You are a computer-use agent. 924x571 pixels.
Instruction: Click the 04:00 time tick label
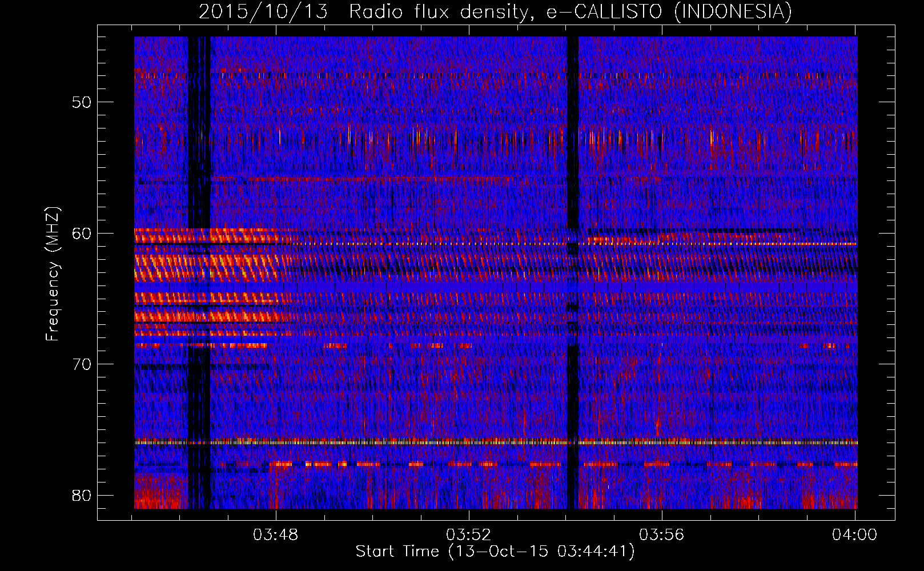point(854,535)
